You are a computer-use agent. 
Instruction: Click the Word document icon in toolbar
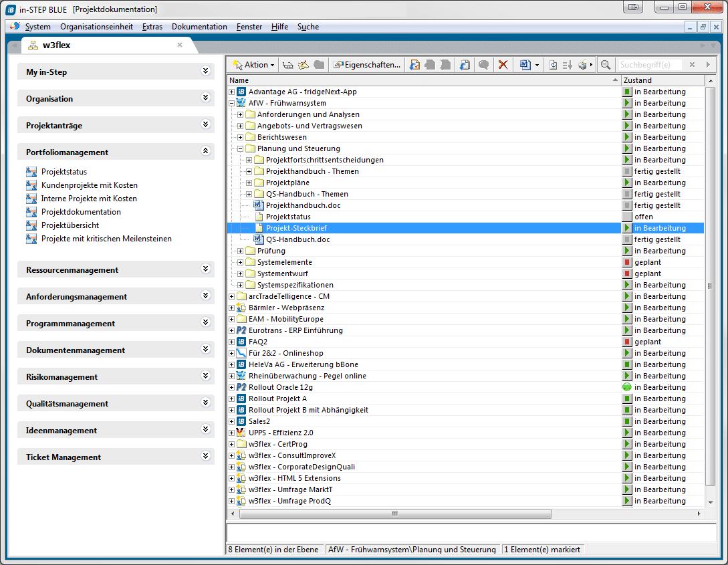(x=525, y=65)
